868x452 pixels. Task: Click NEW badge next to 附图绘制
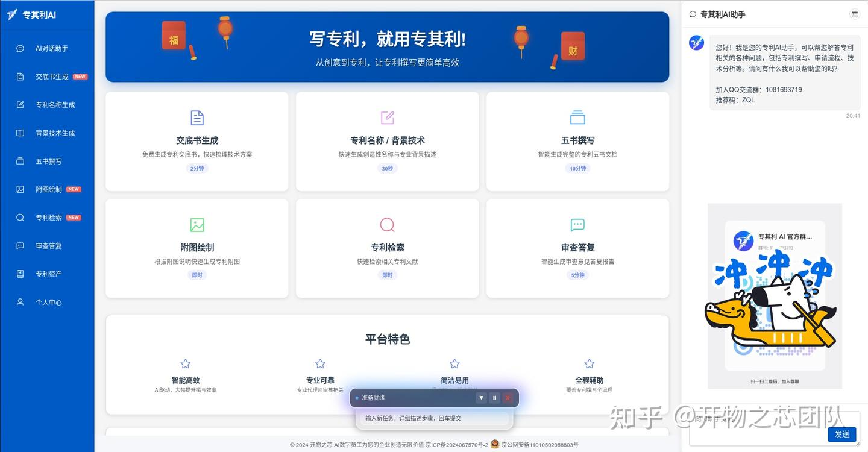click(x=74, y=189)
